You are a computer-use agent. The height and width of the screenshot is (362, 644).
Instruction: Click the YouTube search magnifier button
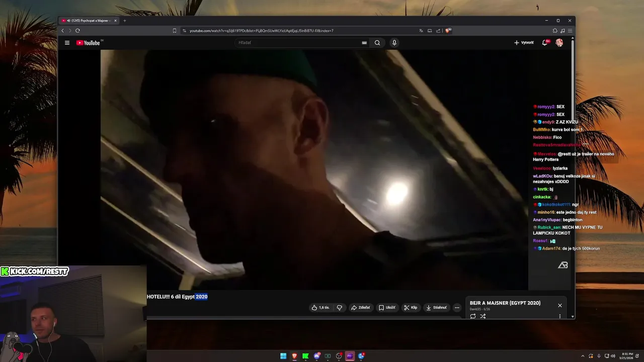pos(377,43)
